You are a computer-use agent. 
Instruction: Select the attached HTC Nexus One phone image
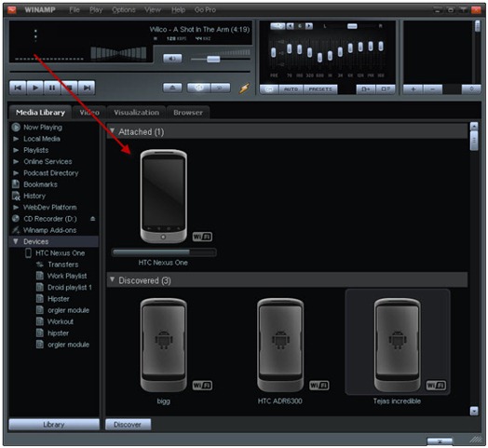[163, 197]
